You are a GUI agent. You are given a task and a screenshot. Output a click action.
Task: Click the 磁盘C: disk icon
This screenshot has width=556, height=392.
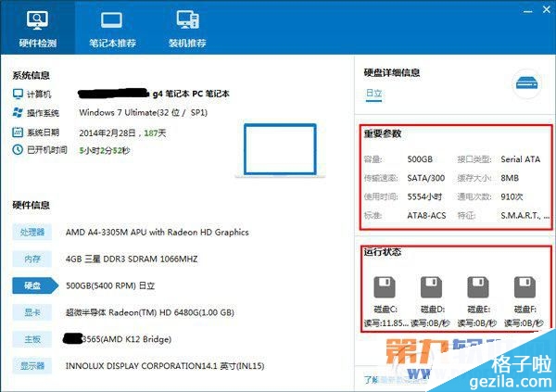[x=385, y=286]
